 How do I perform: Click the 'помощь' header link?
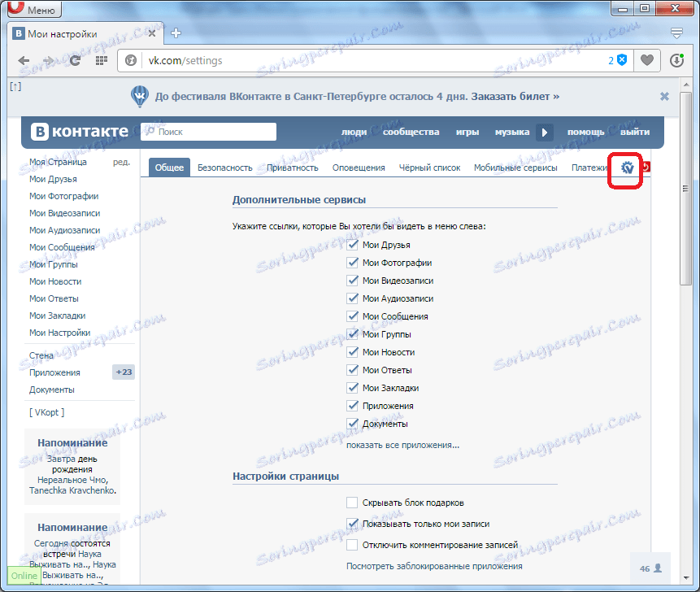(x=585, y=132)
